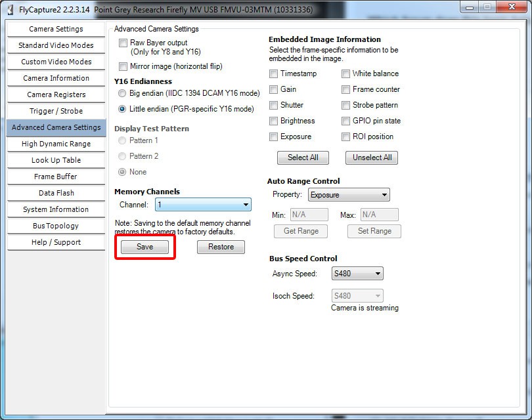Viewport: 532px width, 420px height.
Task: Check GPIO pin state box
Action: tap(345, 121)
